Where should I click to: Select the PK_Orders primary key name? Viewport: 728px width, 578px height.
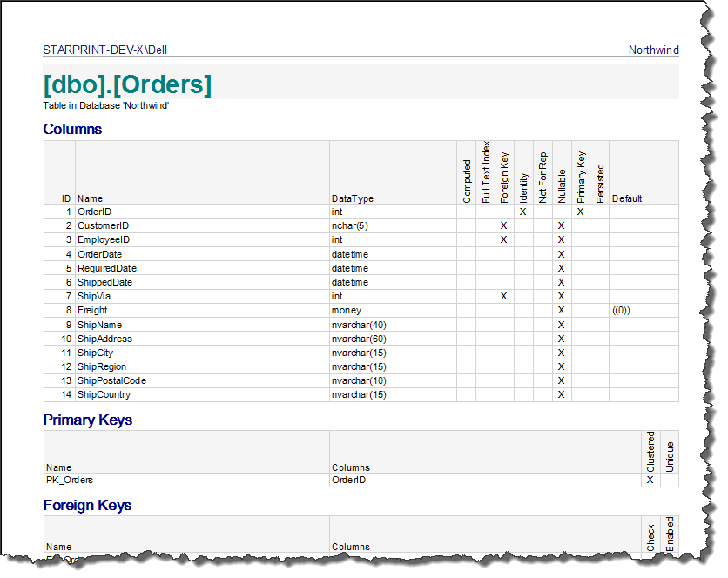pos(70,480)
